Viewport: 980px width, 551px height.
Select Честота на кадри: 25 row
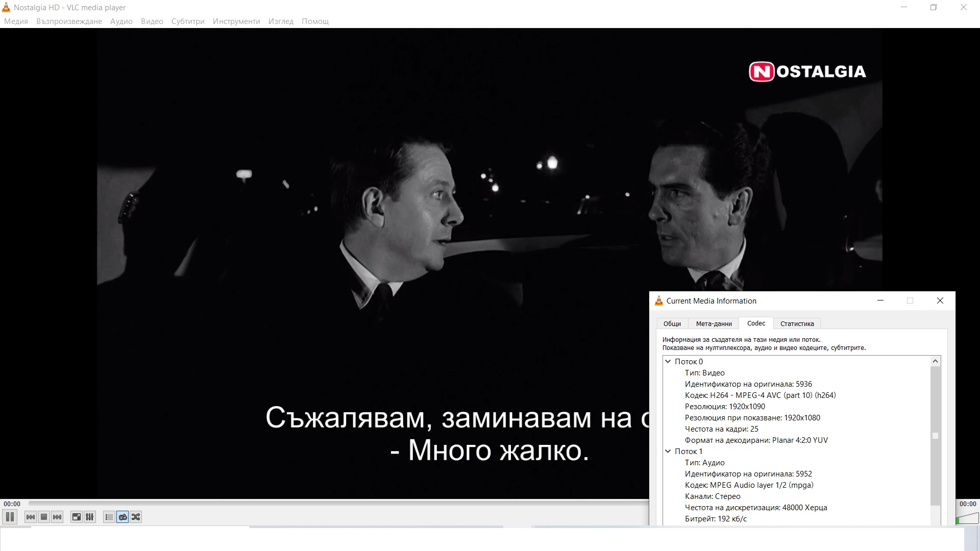[721, 429]
